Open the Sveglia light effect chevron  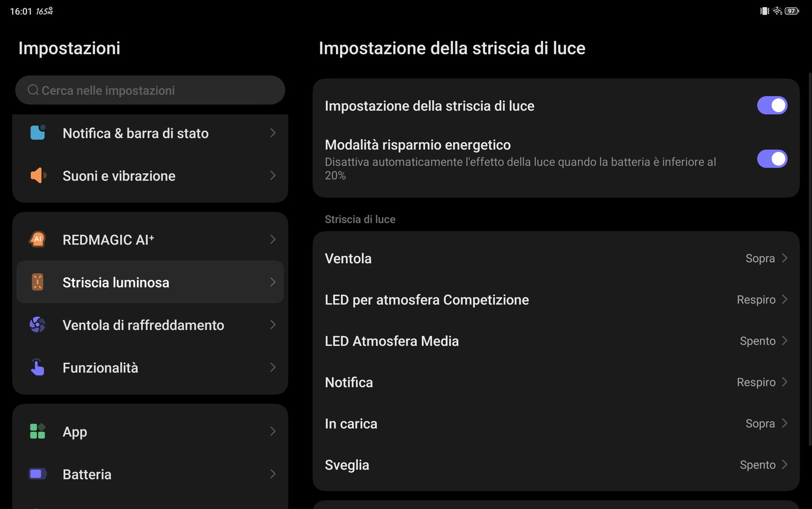[785, 465]
